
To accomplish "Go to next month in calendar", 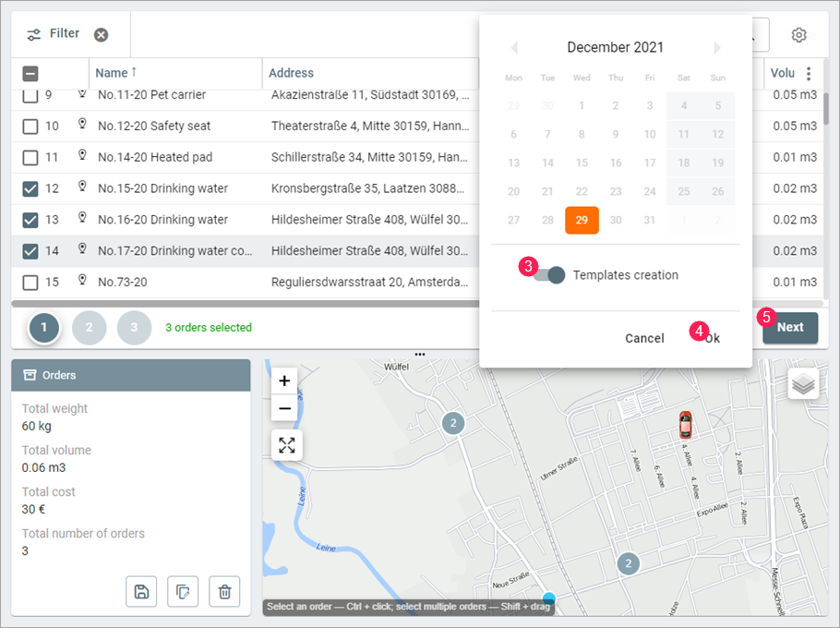I will coord(718,48).
